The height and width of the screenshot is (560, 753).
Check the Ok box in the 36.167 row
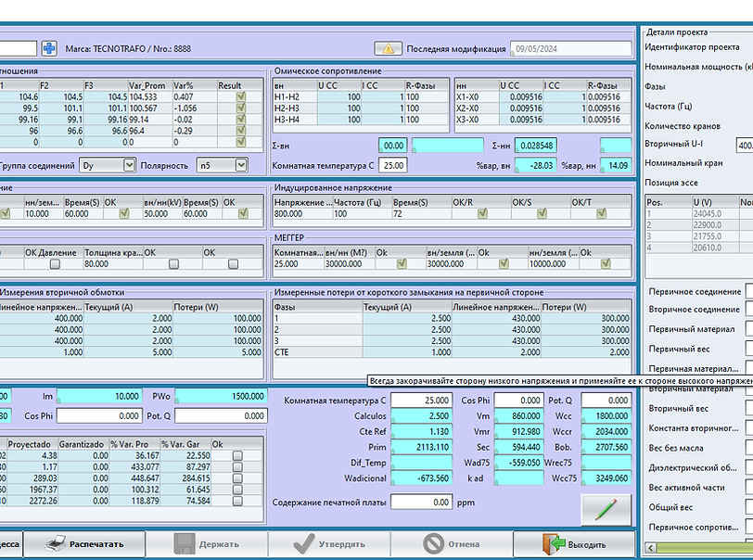tap(237, 456)
